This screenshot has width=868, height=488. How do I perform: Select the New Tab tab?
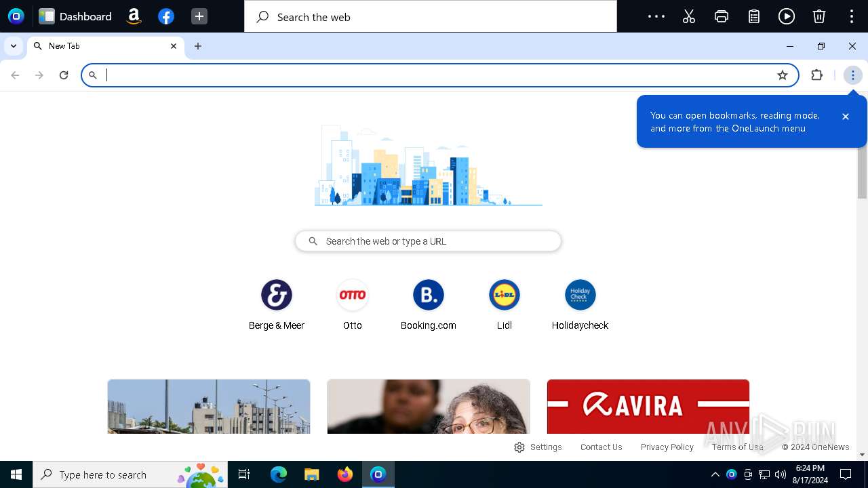105,46
